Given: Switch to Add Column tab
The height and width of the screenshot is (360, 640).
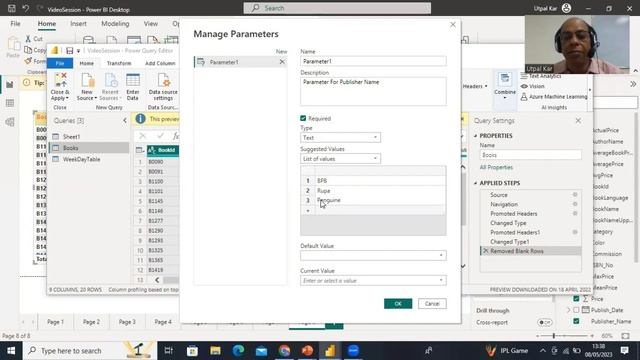Looking at the screenshot, I should (160, 63).
